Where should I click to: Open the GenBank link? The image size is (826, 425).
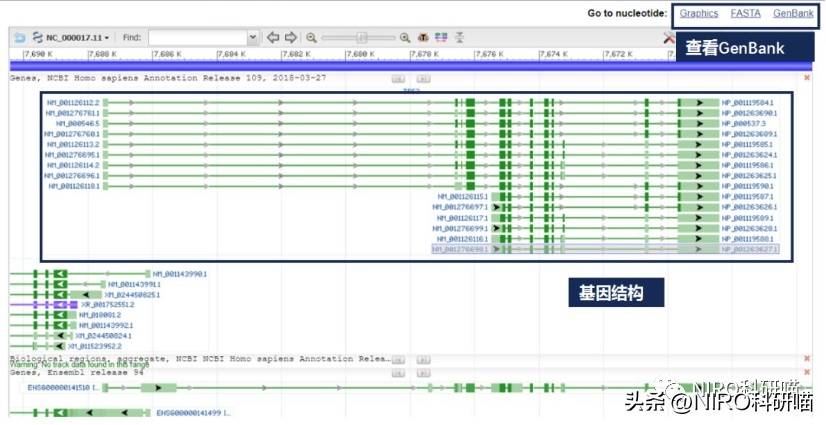point(793,13)
